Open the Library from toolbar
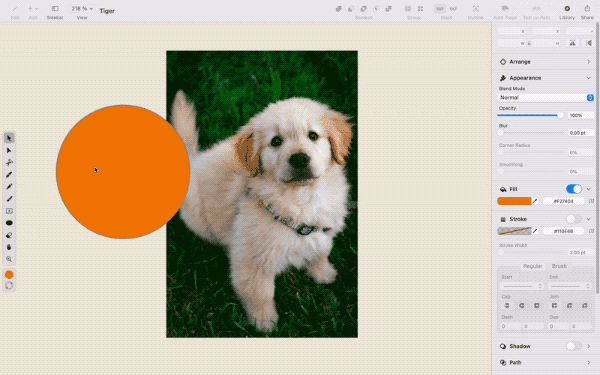This screenshot has height=375, width=600. pos(567,8)
